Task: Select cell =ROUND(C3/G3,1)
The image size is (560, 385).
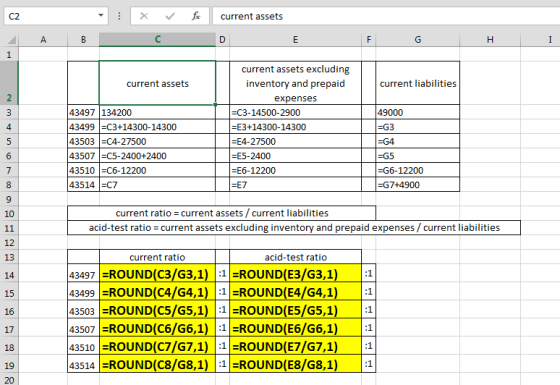Action: 157,274
